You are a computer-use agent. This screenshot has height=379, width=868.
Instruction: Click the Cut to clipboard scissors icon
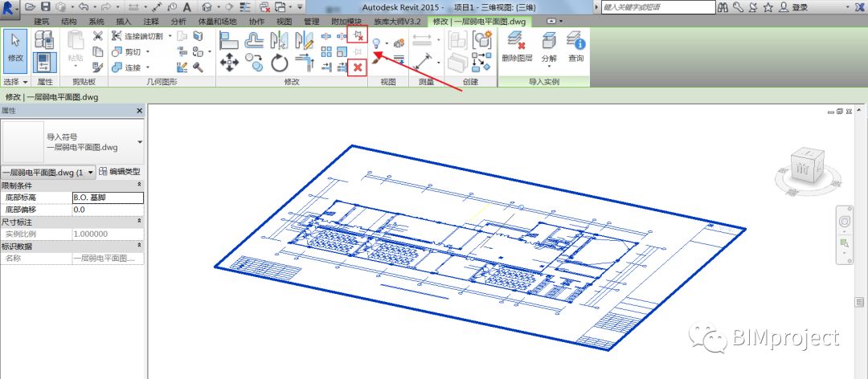tap(98, 36)
